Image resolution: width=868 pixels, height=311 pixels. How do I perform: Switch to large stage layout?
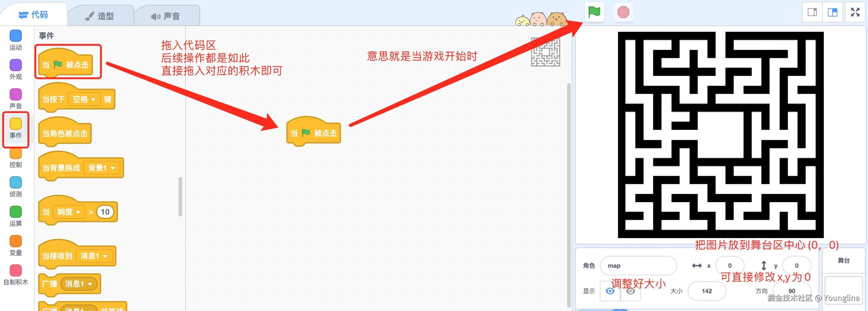tap(832, 12)
